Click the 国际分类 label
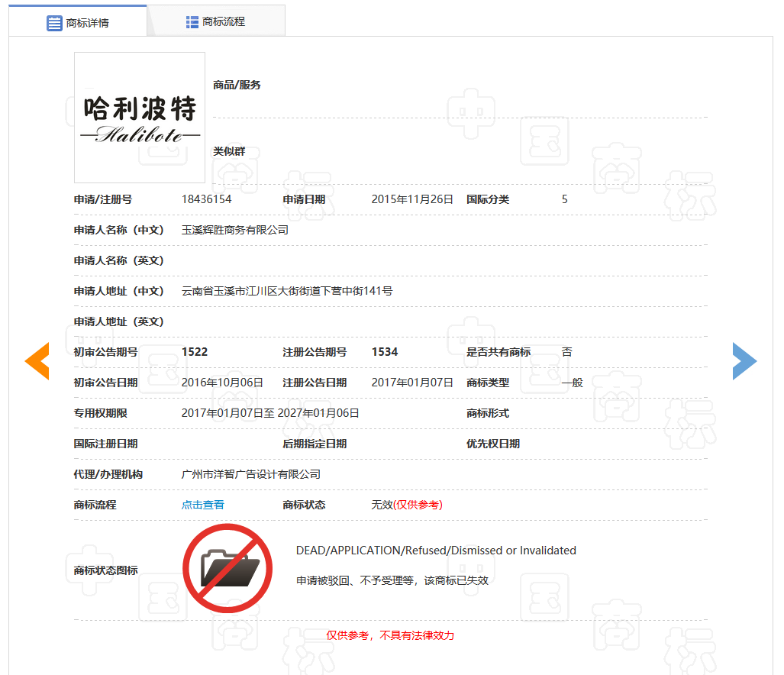 click(488, 199)
